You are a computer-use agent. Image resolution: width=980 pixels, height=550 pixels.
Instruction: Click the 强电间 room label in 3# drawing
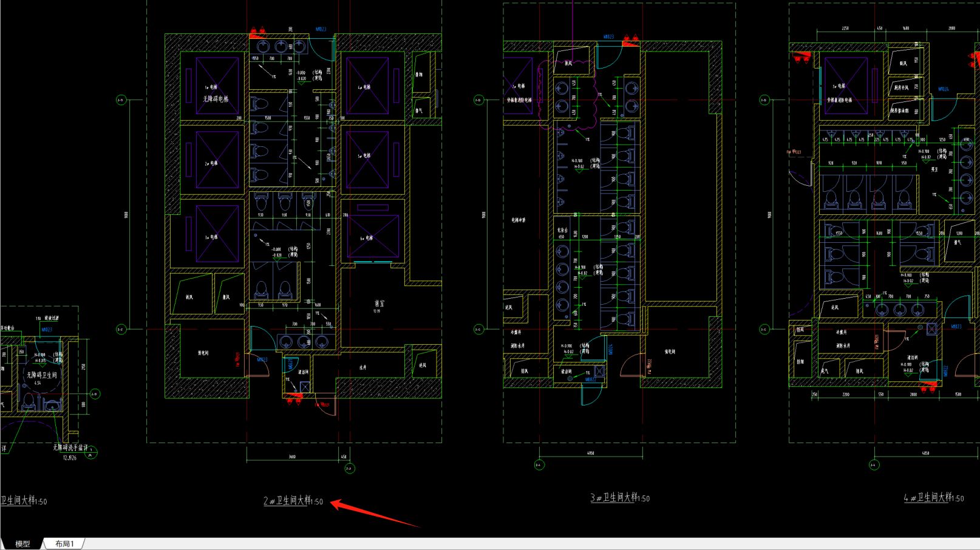pyautogui.click(x=670, y=351)
